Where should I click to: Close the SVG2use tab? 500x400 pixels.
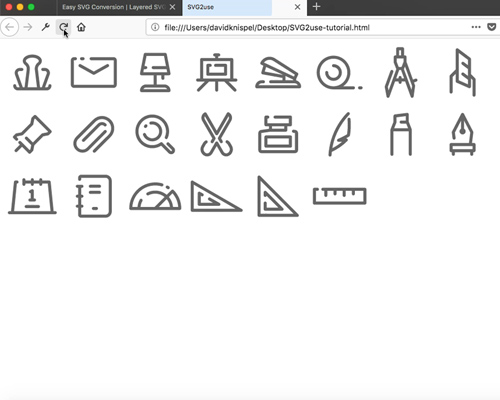[x=298, y=7]
